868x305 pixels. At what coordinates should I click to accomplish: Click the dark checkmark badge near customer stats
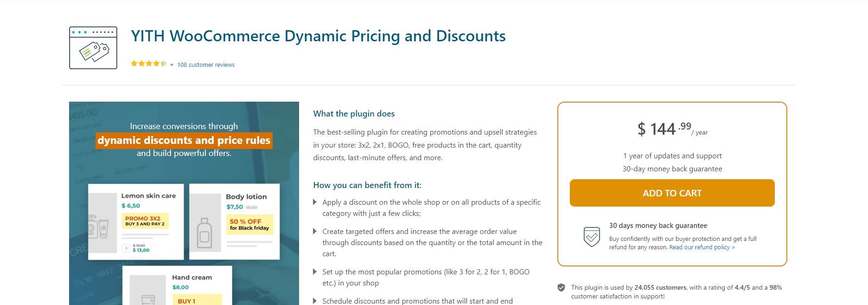[562, 287]
